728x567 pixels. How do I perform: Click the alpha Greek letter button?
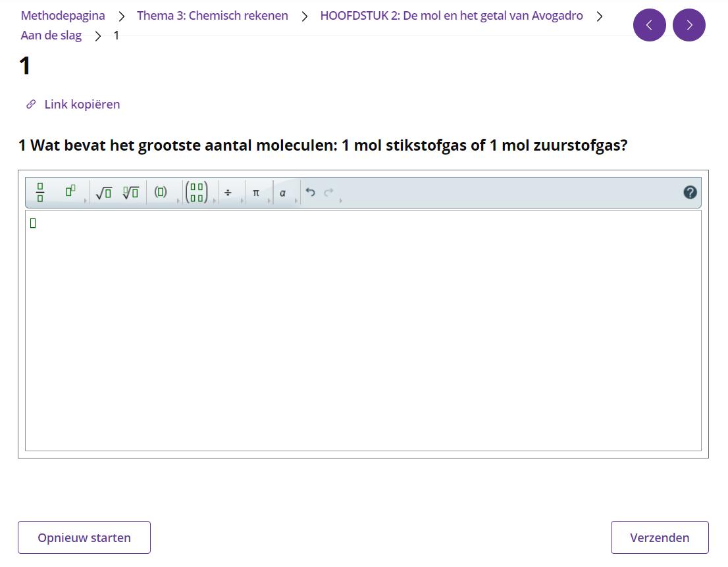282,193
